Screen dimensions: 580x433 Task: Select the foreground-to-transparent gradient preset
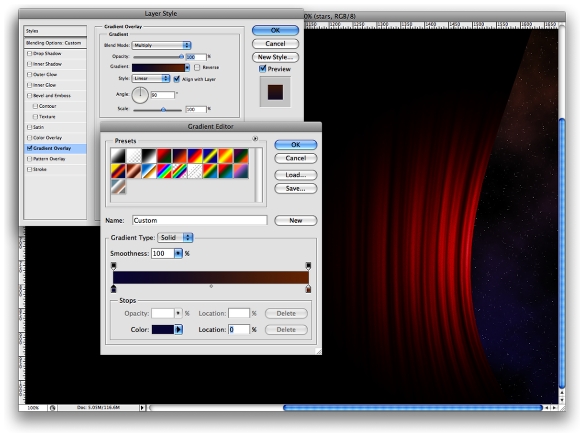(x=134, y=156)
